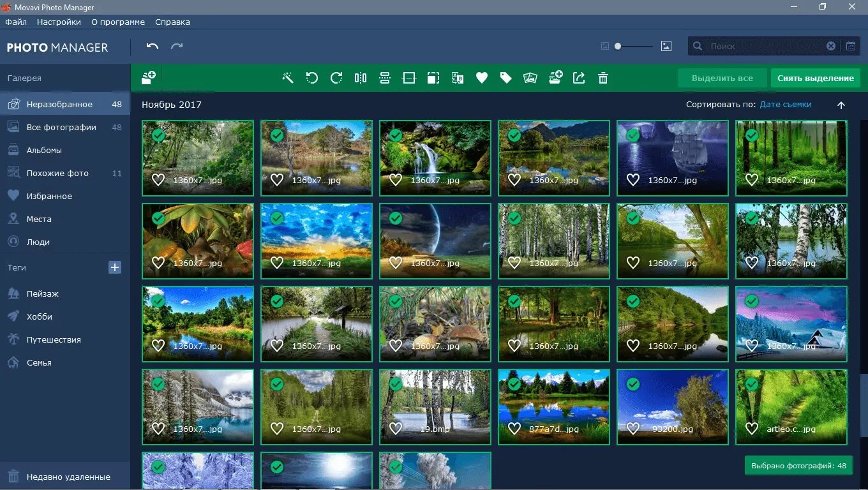Open the calendar date filter icon
The width and height of the screenshot is (868, 490).
pos(851,46)
